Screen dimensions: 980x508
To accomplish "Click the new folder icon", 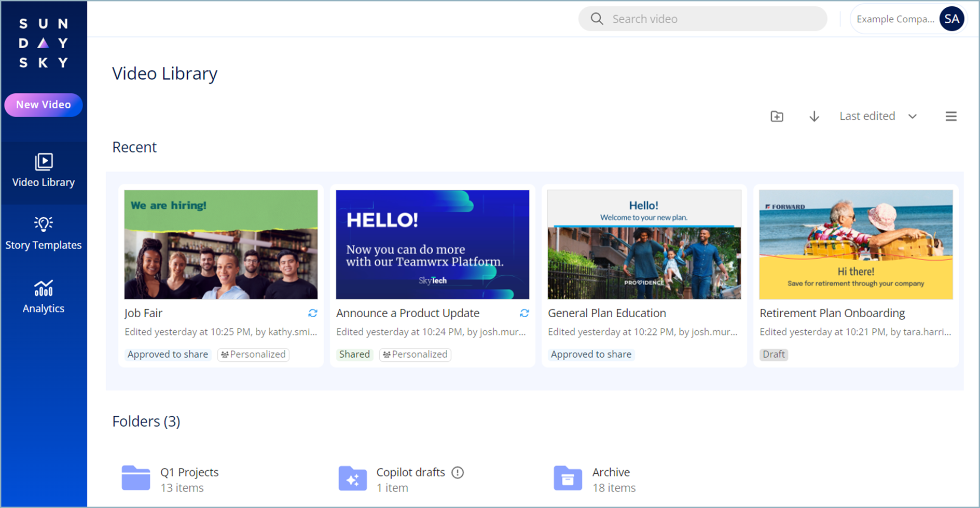I will 777,116.
